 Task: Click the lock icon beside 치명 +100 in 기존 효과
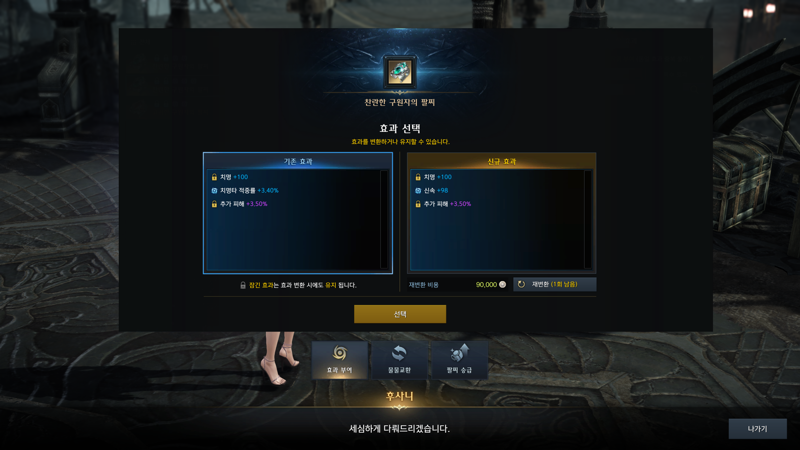tap(214, 177)
